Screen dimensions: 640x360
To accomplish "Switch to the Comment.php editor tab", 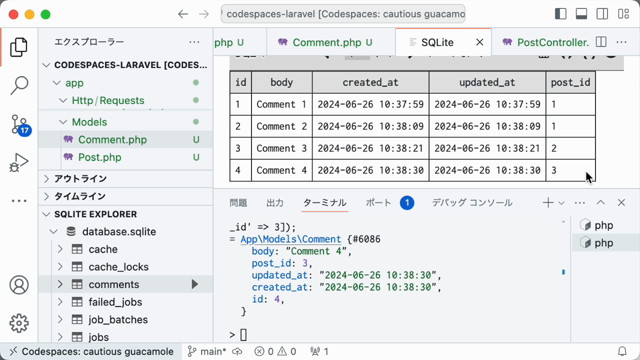I will [x=325, y=42].
